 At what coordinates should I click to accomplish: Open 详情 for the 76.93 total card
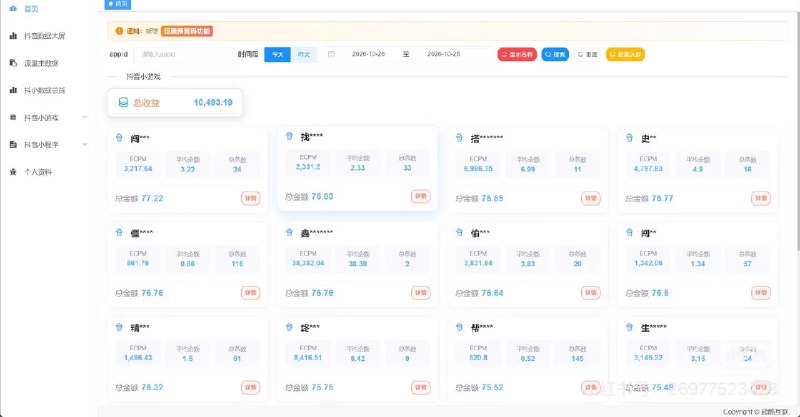(420, 196)
